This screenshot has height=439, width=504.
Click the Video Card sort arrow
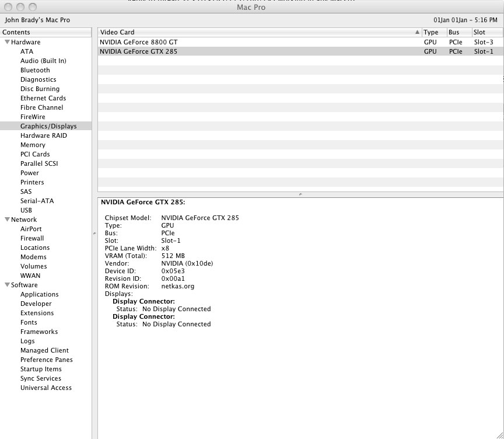[417, 32]
